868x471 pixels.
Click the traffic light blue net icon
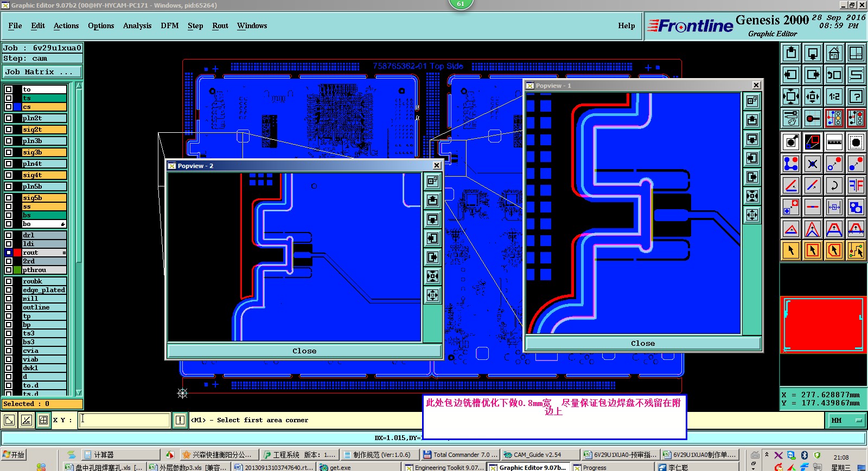click(834, 118)
